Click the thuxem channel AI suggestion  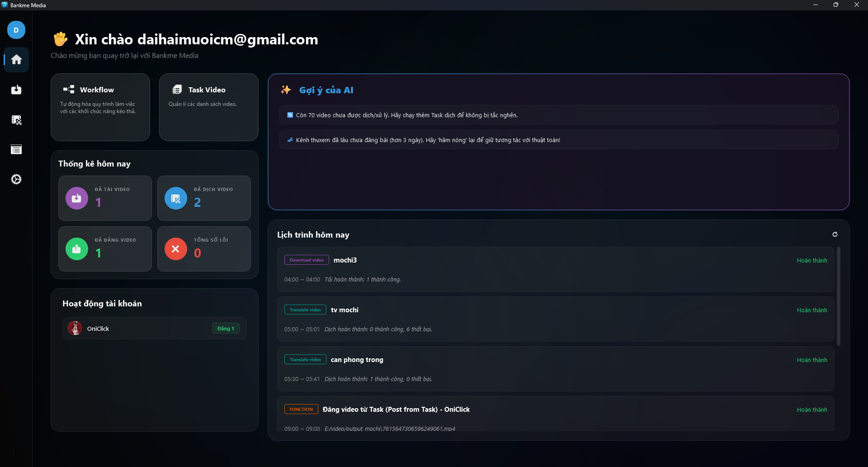(x=558, y=140)
